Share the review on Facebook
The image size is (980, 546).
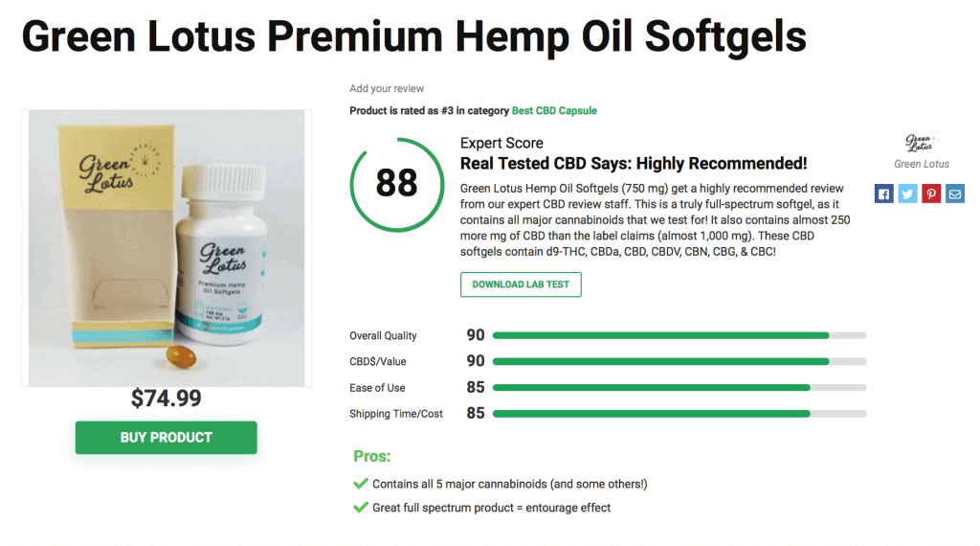pos(883,193)
